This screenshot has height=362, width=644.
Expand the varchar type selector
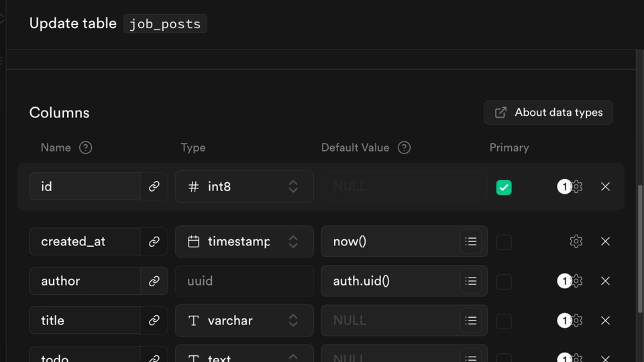tap(244, 320)
